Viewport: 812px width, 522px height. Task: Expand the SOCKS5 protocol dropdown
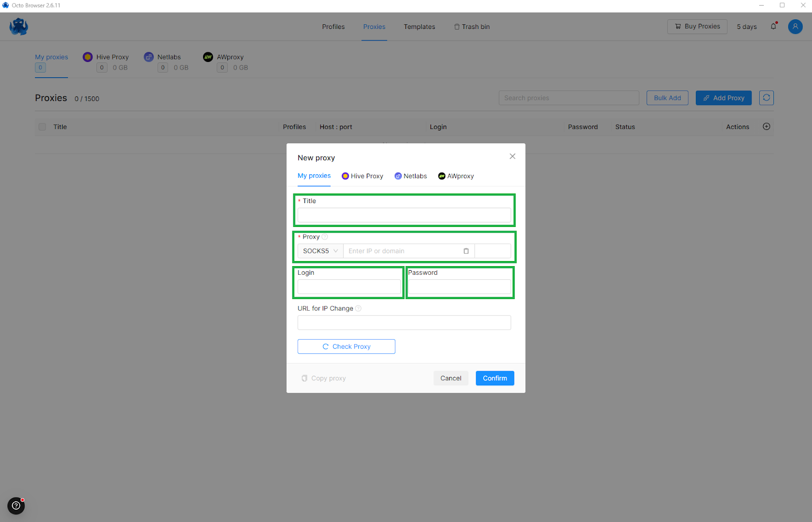pos(320,251)
